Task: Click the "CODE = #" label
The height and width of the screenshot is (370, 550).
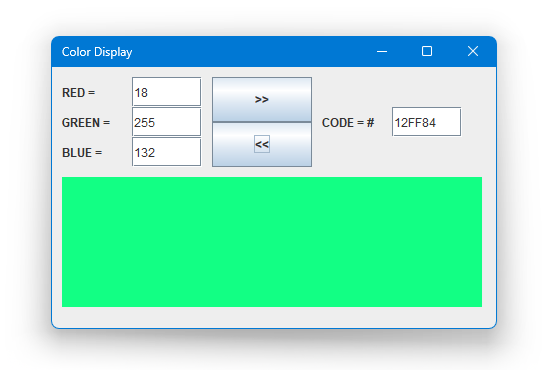Action: coord(348,123)
